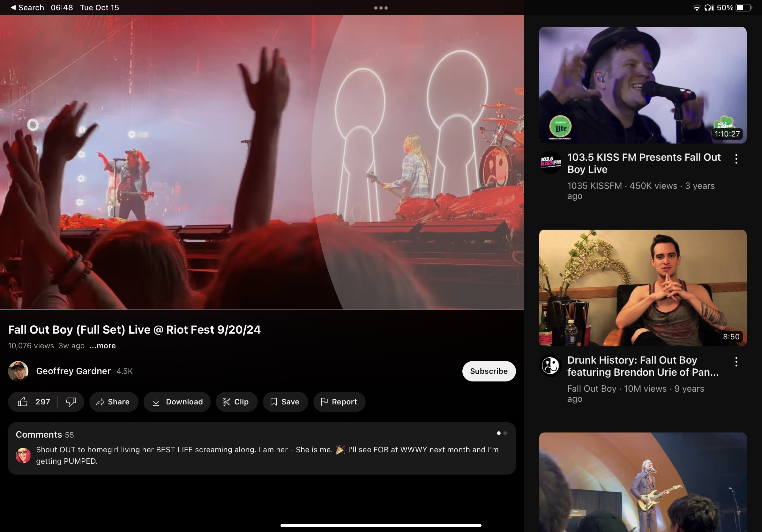Seek along the red video progress bar
The height and width of the screenshot is (532, 762).
point(262,309)
